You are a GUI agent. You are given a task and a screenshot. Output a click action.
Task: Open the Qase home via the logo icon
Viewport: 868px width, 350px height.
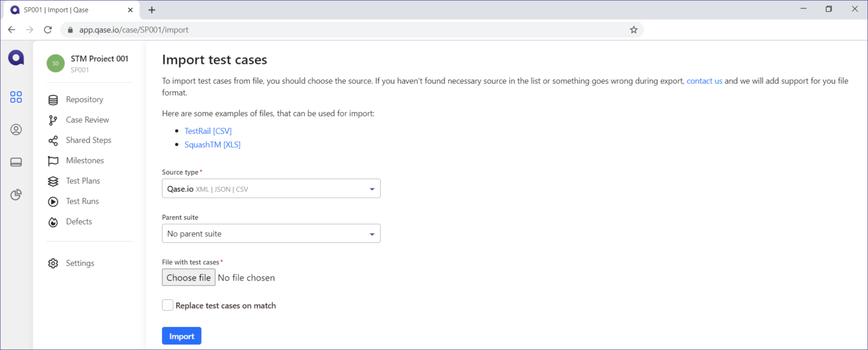[x=16, y=57]
